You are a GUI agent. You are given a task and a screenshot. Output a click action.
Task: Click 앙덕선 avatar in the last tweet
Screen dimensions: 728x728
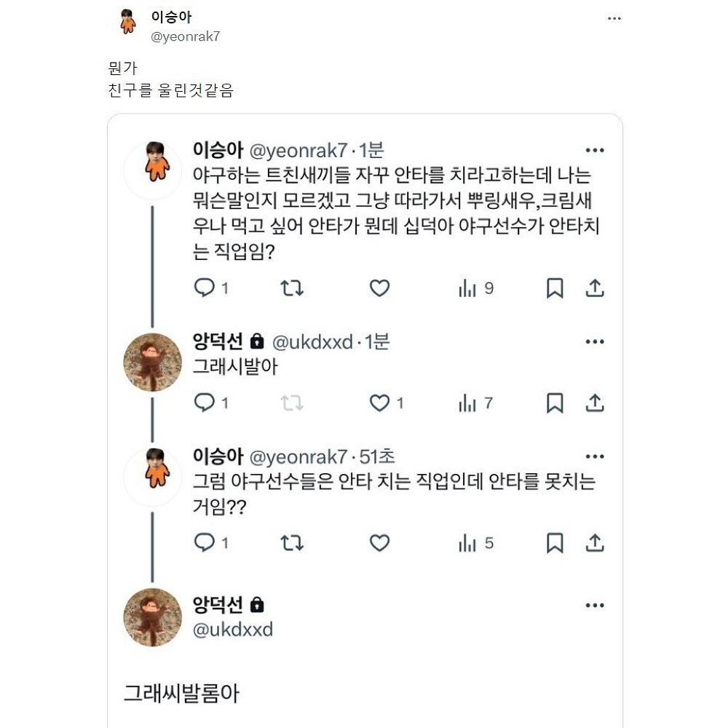[152, 617]
